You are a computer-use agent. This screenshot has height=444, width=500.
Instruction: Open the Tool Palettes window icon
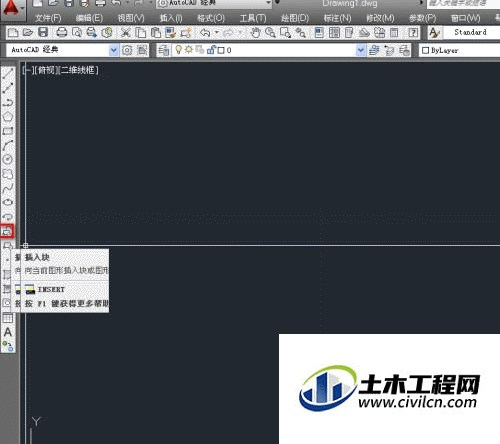[349, 33]
